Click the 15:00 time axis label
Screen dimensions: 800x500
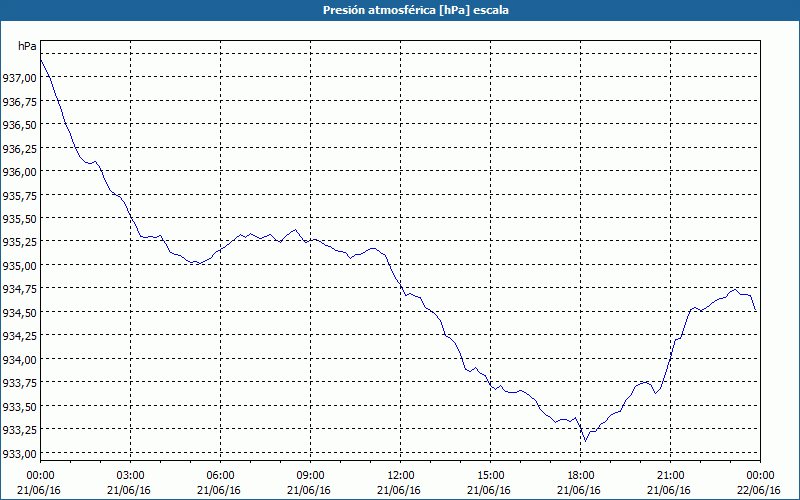click(490, 476)
